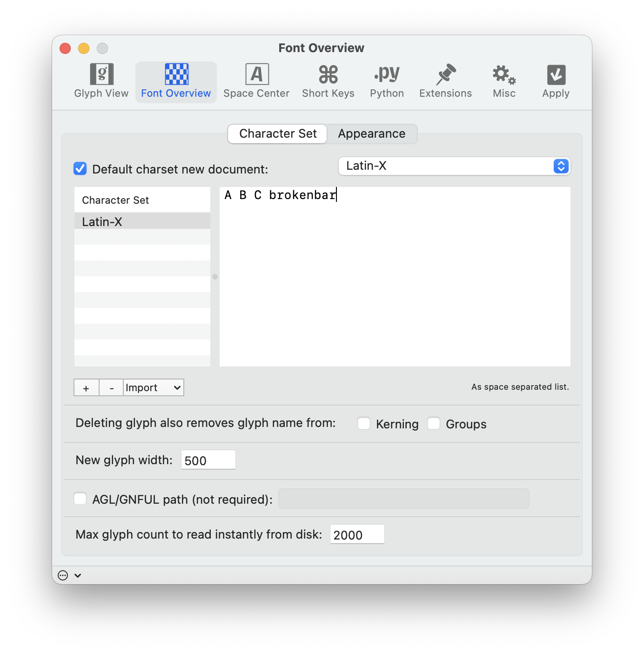Click the split view divider handle dot
644x653 pixels.
click(215, 277)
